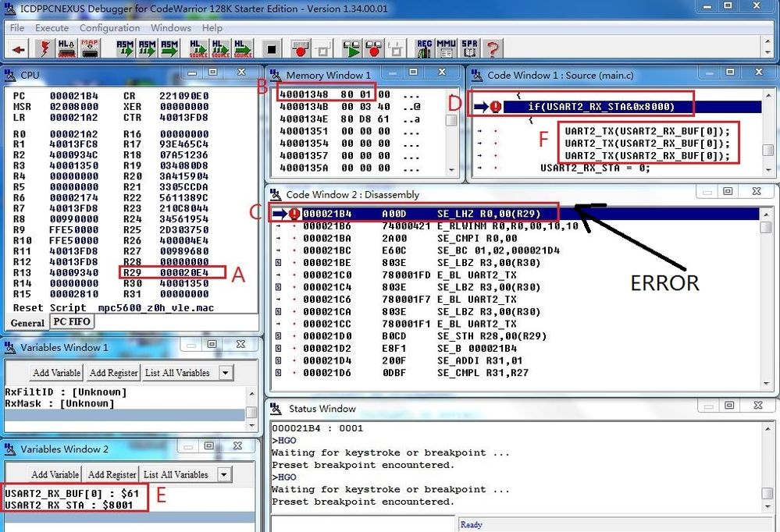Toggle breakpoint marker on row 000021C0
This screenshot has height=532, width=780.
(294, 275)
